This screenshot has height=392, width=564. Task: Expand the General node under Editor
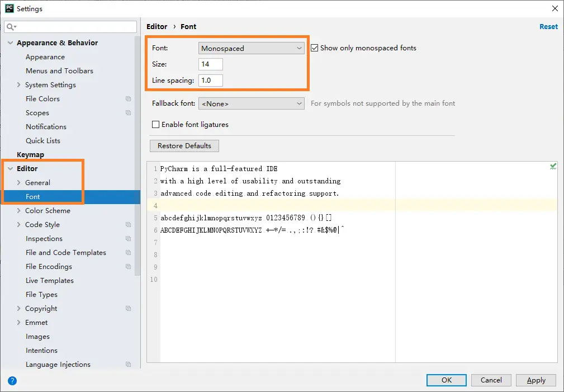coord(18,182)
